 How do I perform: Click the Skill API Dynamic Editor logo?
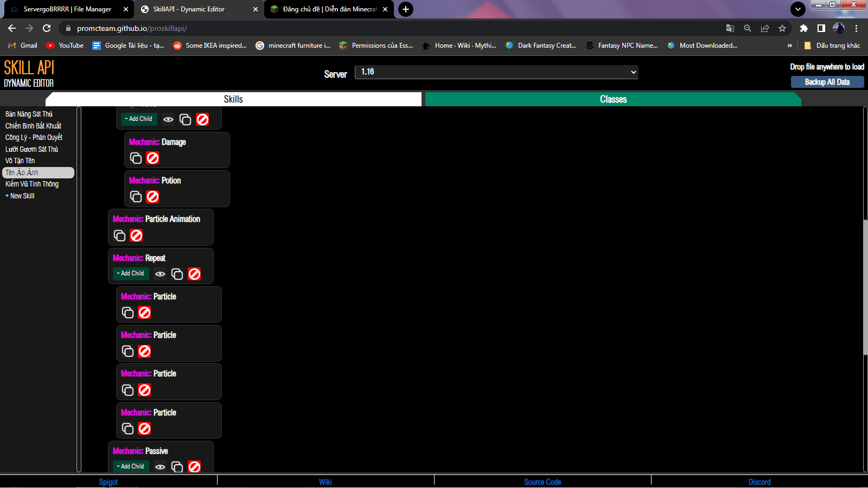(x=29, y=73)
